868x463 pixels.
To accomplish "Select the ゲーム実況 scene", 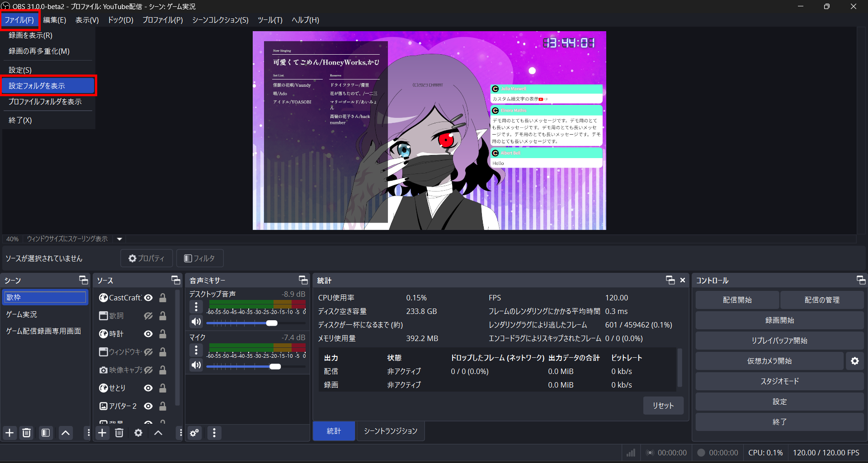I will (x=44, y=314).
